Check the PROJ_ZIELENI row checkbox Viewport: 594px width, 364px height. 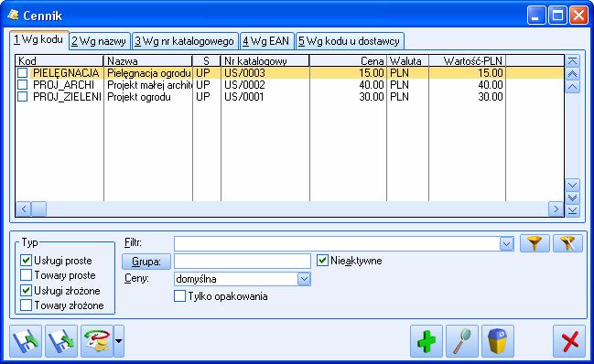[x=23, y=97]
